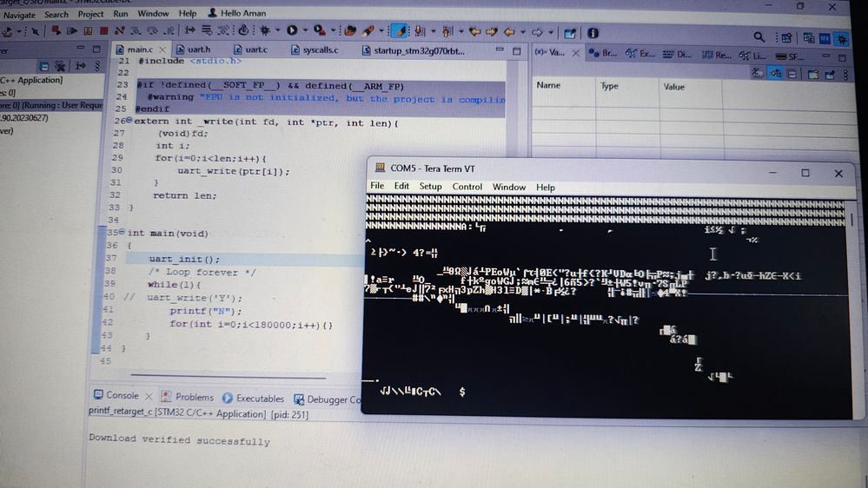The image size is (868, 488).
Task: Switch to the syscalls.c editor tab
Action: point(315,49)
